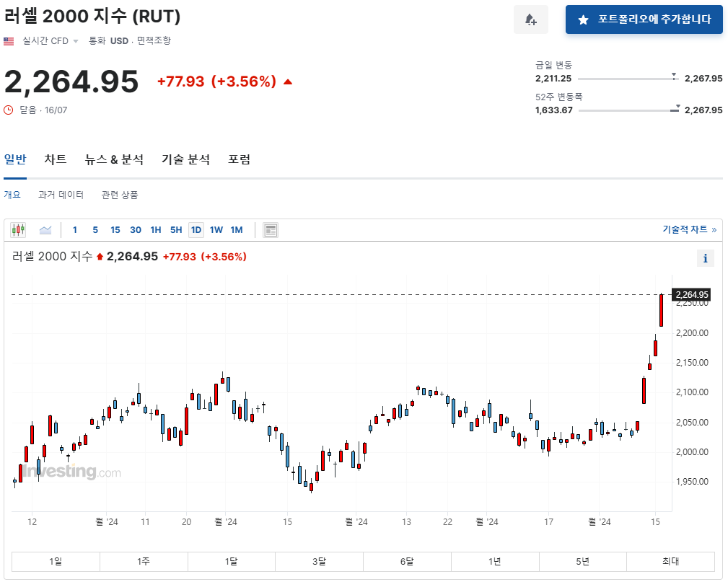Set chart interval to 1W
The width and height of the screenshot is (728, 582).
[216, 230]
